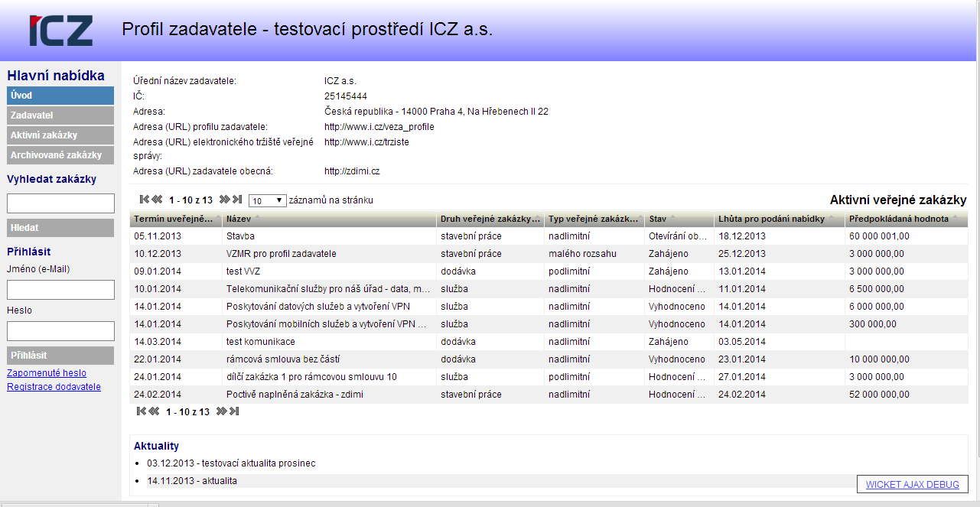Select the test komunikace contract row
The height and width of the screenshot is (507, 980).
tap(549, 342)
